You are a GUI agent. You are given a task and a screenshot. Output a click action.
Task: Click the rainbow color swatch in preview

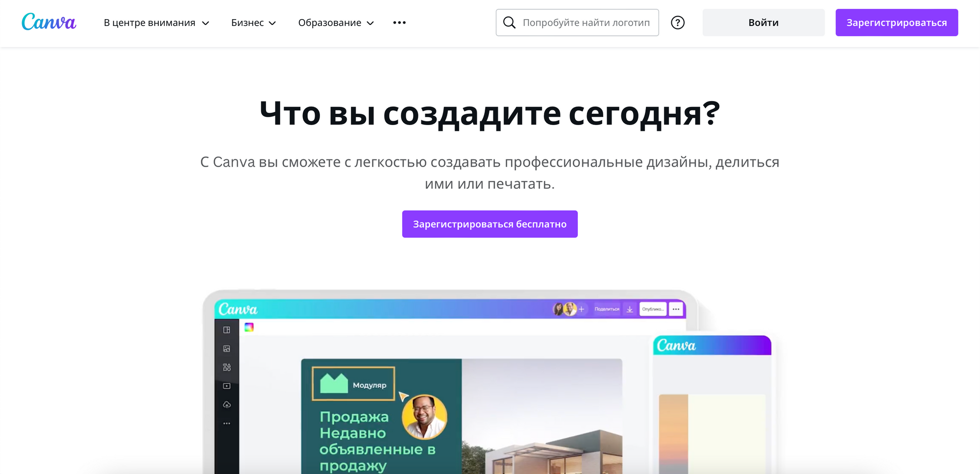249,327
